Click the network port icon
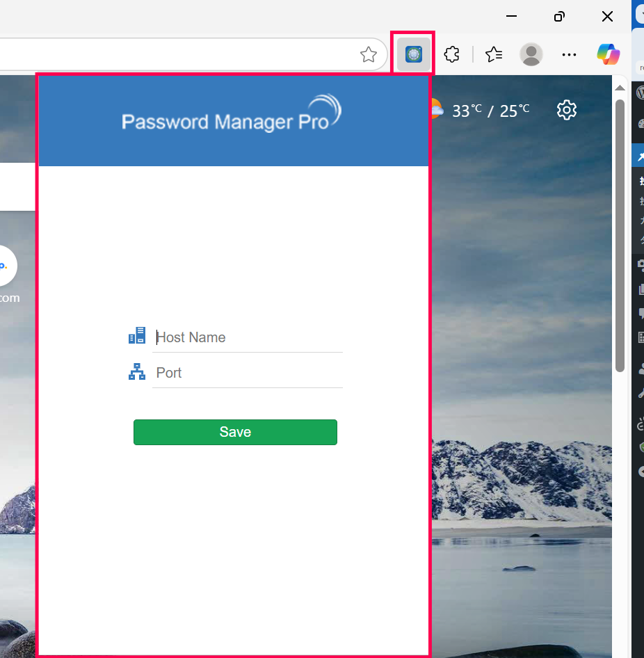 coord(137,372)
